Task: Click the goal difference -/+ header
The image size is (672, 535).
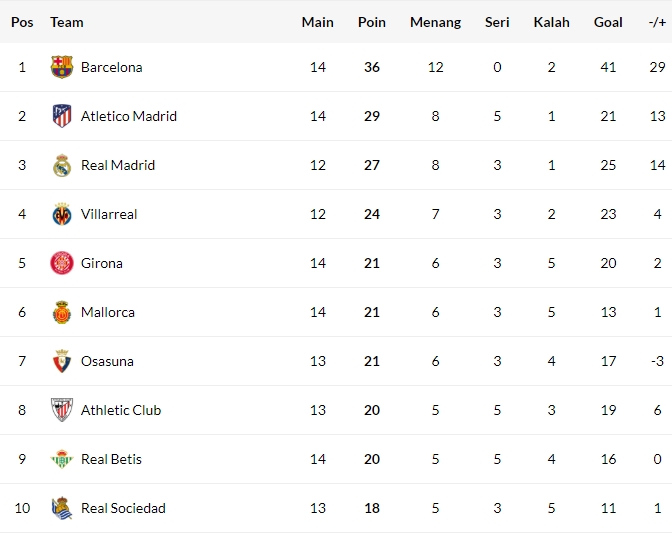Action: pos(657,22)
